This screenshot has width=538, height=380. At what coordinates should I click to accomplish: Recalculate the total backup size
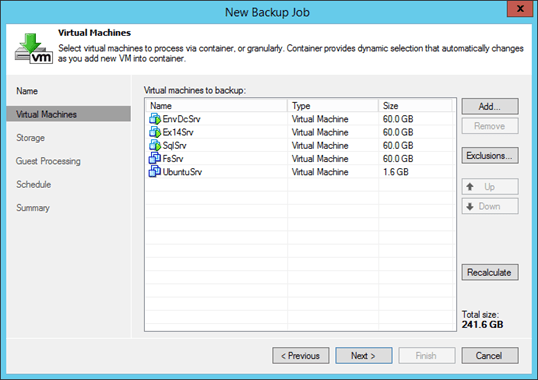tap(490, 272)
